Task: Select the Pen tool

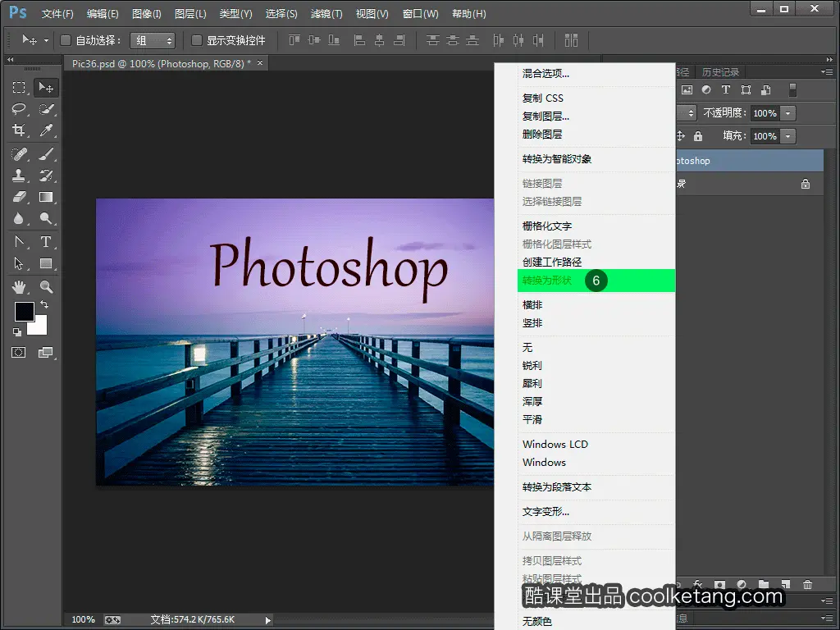Action: pyautogui.click(x=19, y=242)
